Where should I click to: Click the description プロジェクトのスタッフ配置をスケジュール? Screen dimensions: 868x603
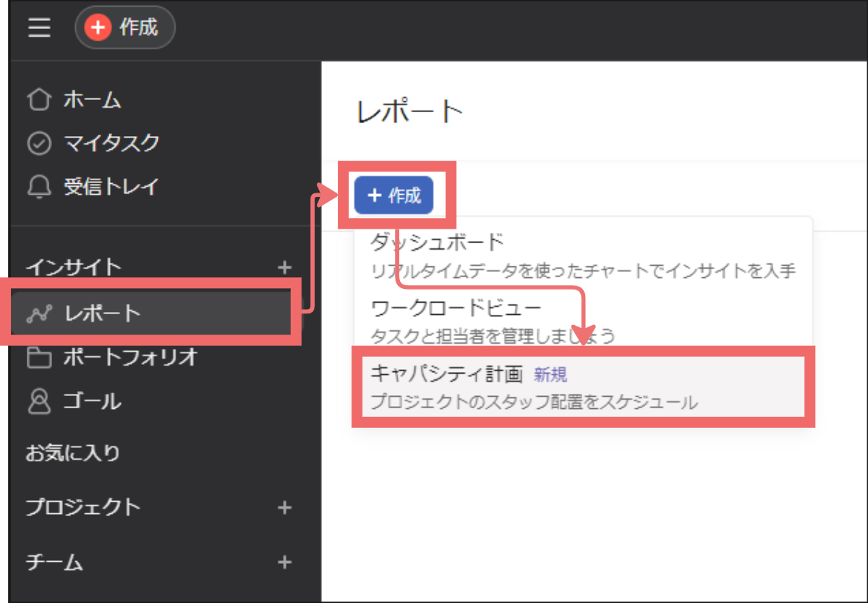tap(534, 402)
